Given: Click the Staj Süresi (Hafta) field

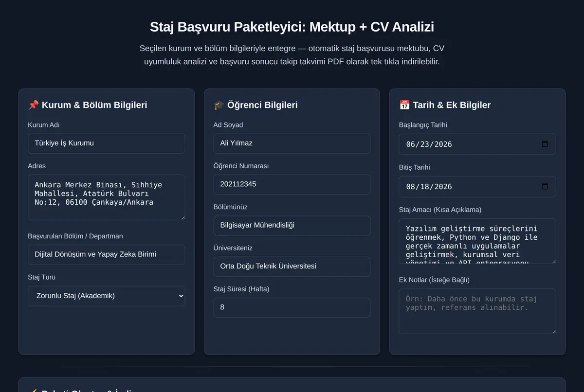Looking at the screenshot, I should 292,307.
